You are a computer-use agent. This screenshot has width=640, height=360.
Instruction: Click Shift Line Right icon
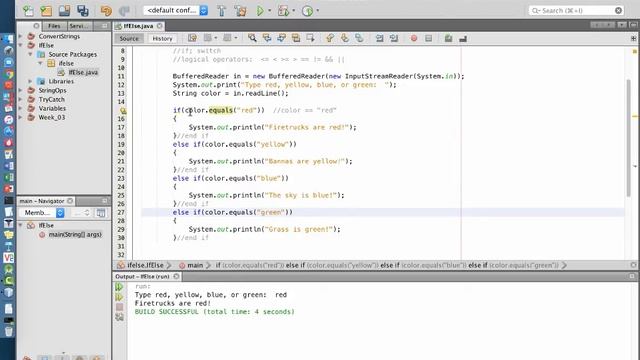pyautogui.click(x=394, y=38)
